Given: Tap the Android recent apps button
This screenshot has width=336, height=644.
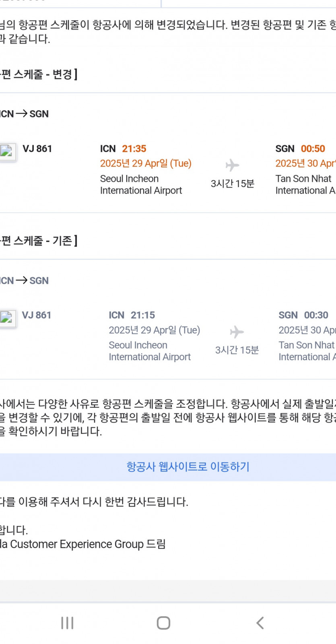Looking at the screenshot, I should pos(67,623).
